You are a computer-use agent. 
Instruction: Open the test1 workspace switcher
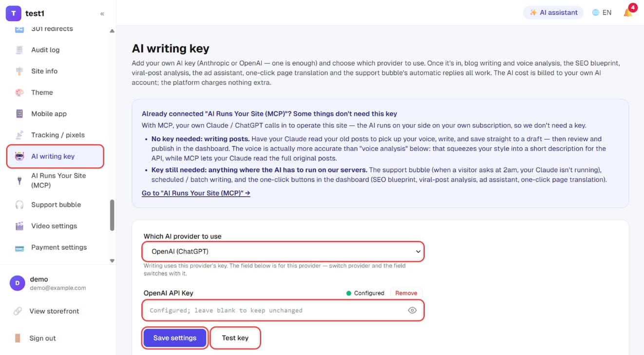coord(25,14)
